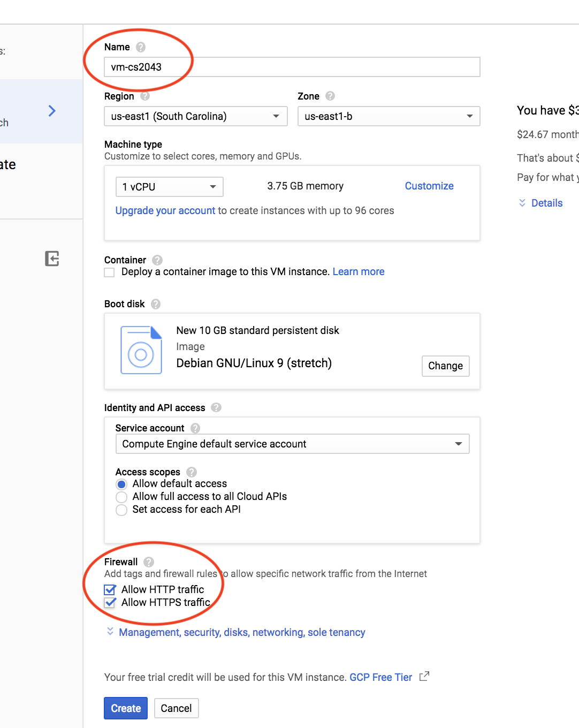579x728 pixels.
Task: Click 'New 10 GB standard persistent disk' text
Action: [x=258, y=330]
